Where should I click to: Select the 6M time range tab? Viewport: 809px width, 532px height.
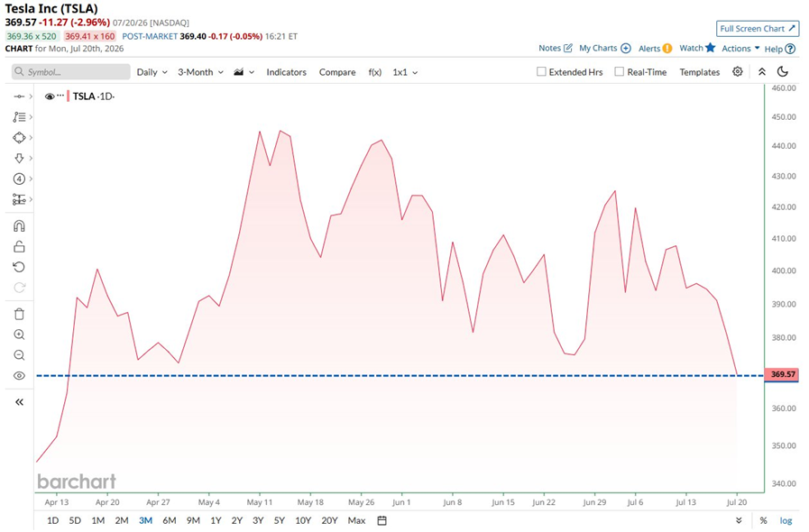(170, 520)
